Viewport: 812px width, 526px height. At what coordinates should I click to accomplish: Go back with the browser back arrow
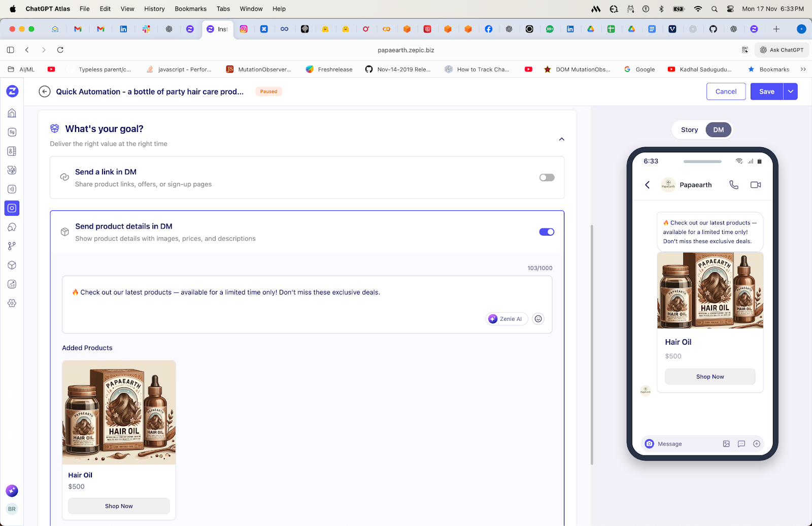[27, 50]
